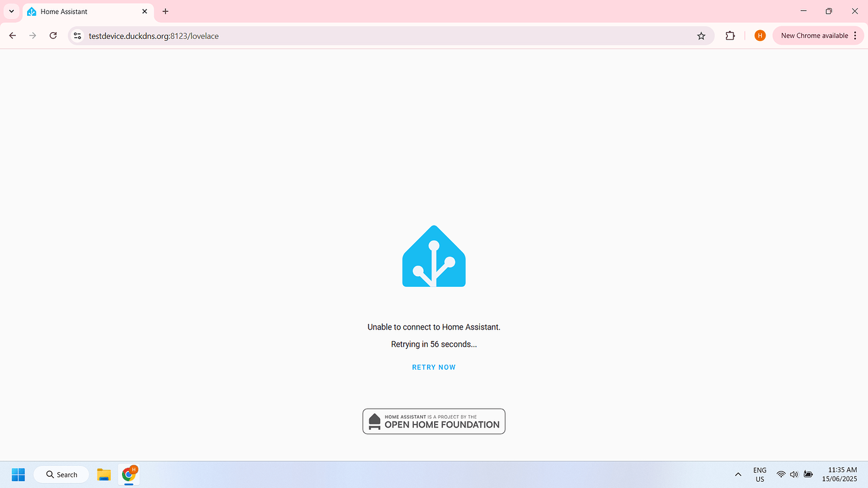The image size is (868, 488).
Task: Open the tab search dropdown arrow
Action: click(11, 11)
